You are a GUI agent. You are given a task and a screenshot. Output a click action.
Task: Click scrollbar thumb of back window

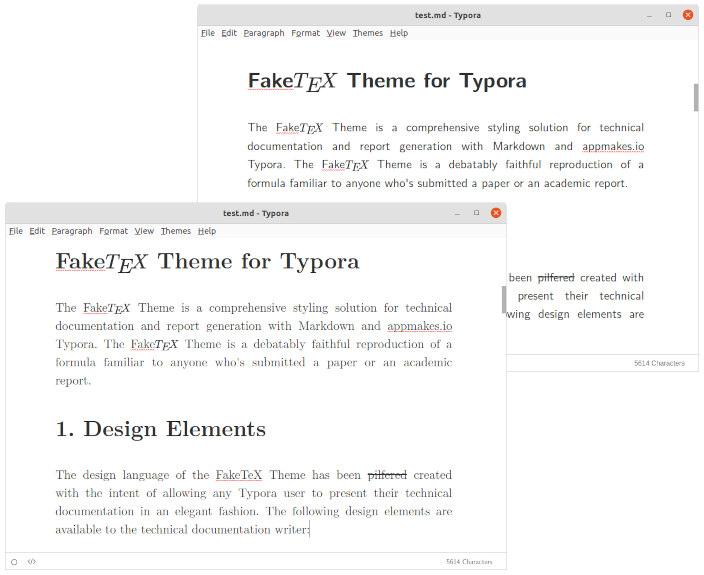696,97
